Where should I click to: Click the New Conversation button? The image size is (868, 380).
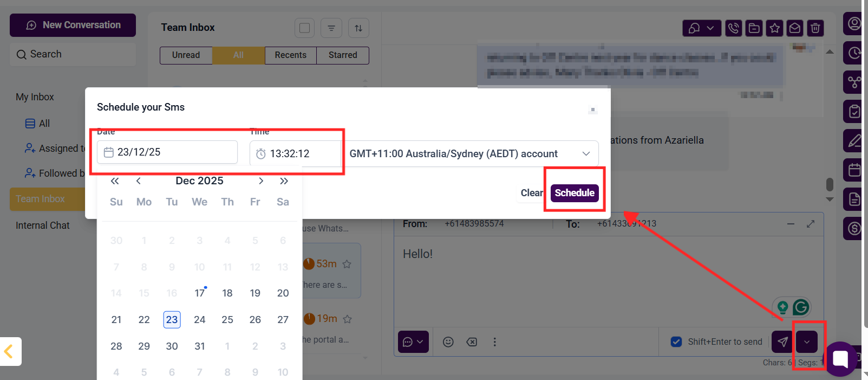(73, 25)
